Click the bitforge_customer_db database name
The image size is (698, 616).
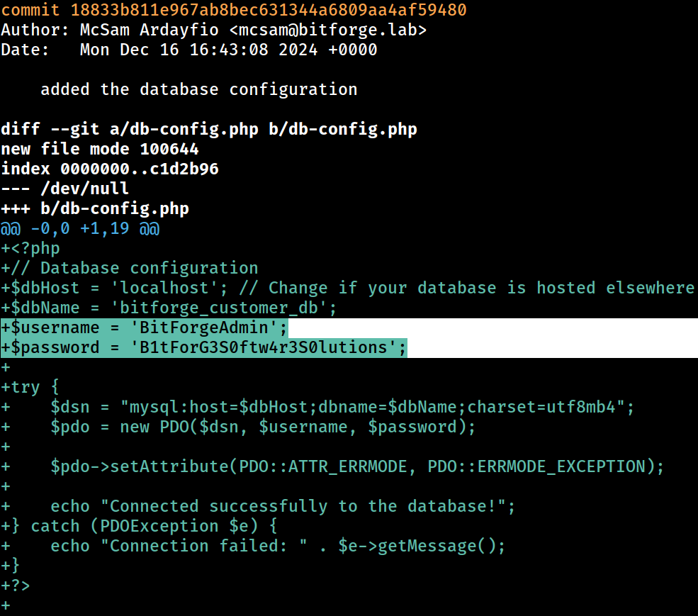tap(218, 308)
